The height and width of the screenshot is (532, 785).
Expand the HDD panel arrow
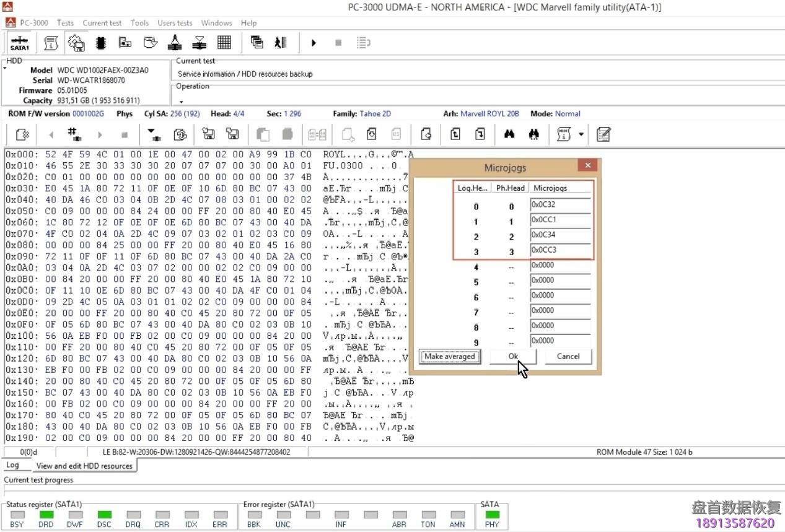tap(5, 69)
